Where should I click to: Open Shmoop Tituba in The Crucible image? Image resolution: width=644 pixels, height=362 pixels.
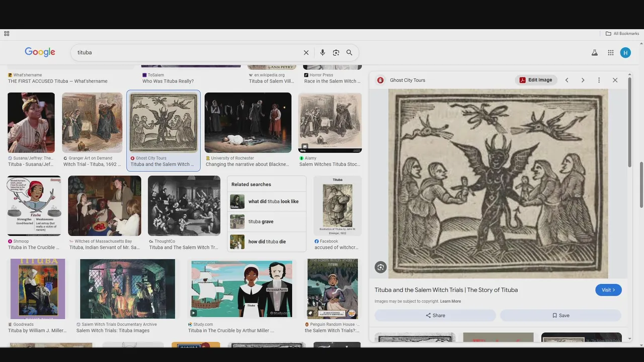(x=34, y=206)
